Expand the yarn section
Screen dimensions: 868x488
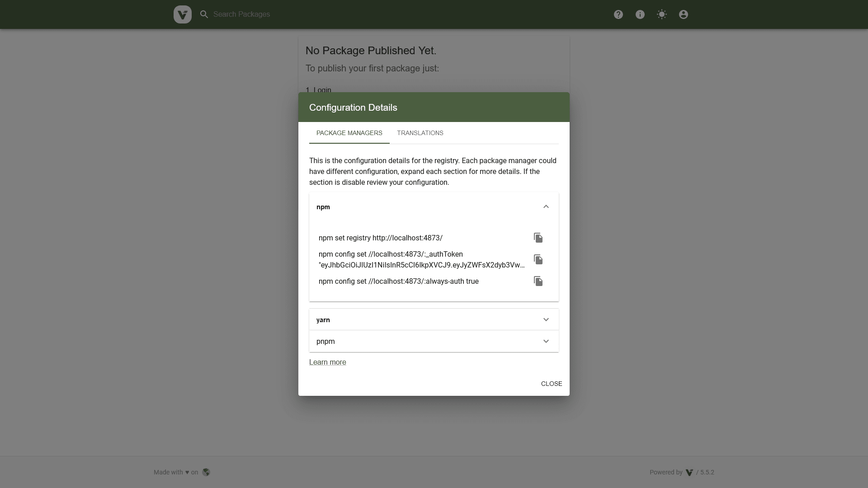tap(546, 319)
